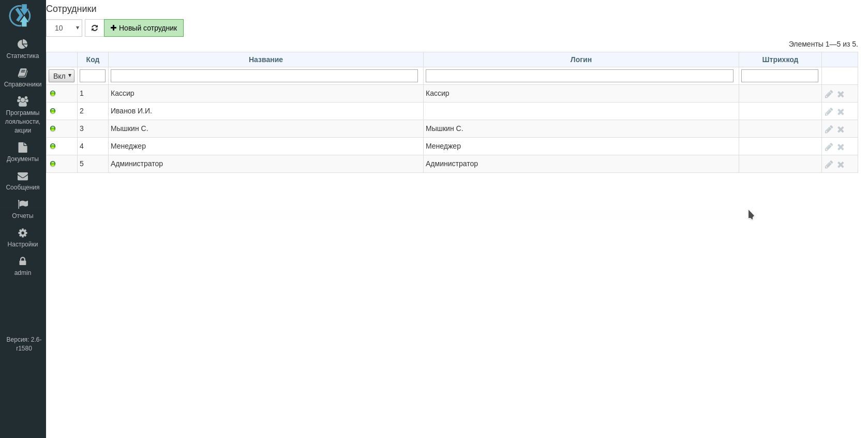Select the Мышкин С. login cell
This screenshot has width=868, height=438.
click(x=581, y=129)
